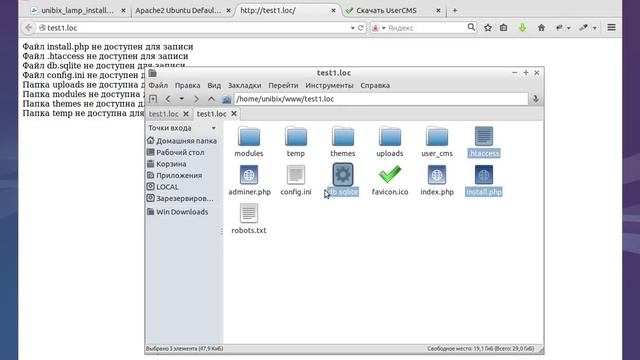This screenshot has height=360, width=640.
Task: Open Зарезервиров... volume in sidebar
Action: click(180, 198)
